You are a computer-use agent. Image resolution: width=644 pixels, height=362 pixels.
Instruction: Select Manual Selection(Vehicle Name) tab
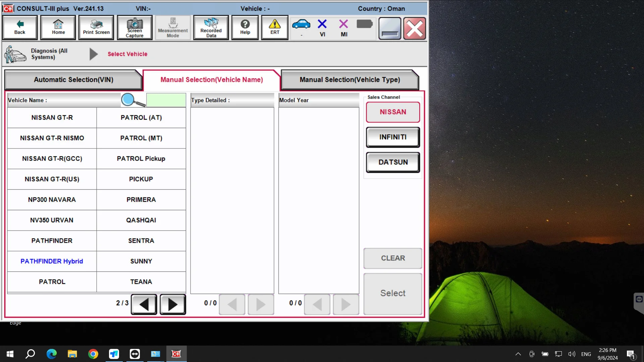(212, 80)
